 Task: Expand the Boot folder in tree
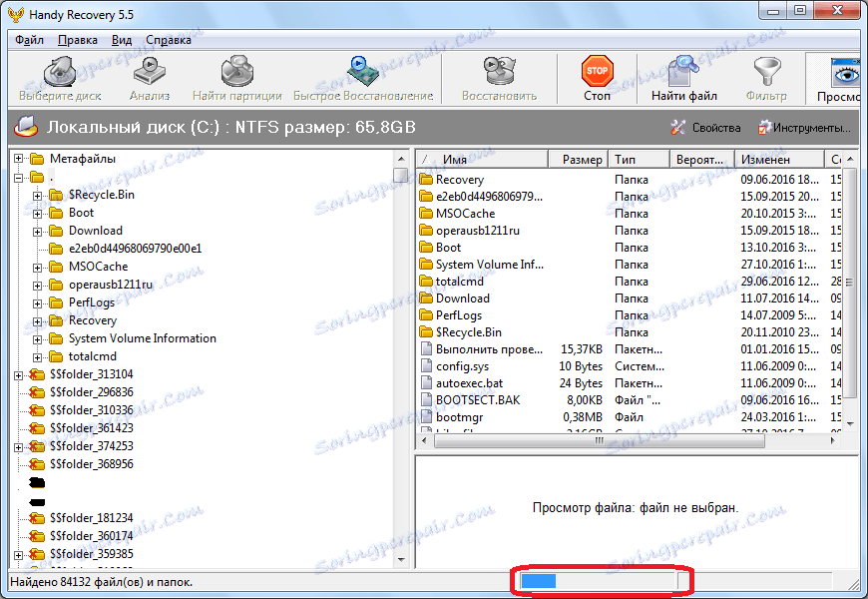(37, 214)
